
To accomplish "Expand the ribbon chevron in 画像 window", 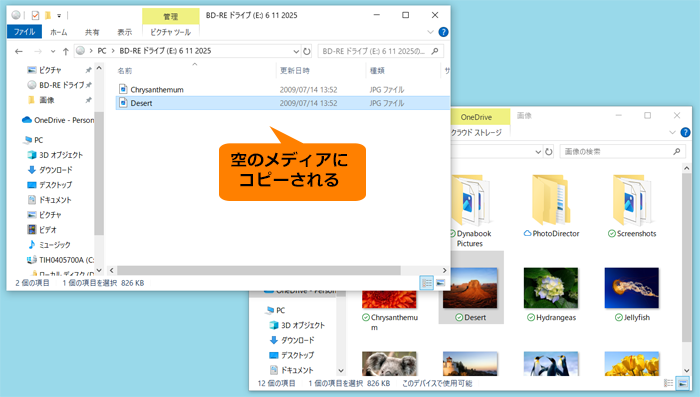I will click(672, 133).
